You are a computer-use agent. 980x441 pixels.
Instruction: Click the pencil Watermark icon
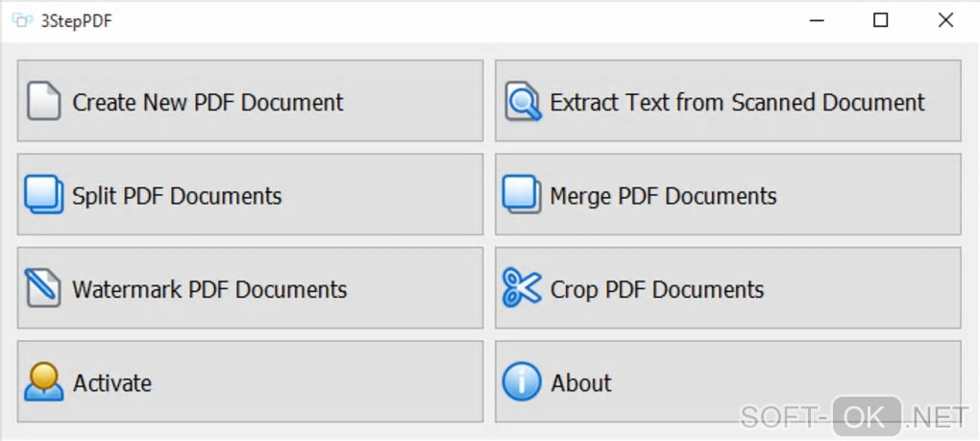[44, 288]
